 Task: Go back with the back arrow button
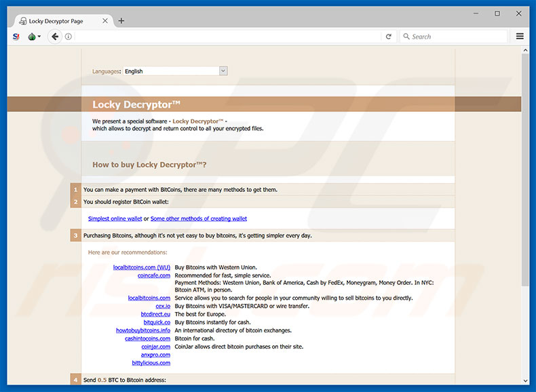point(55,37)
